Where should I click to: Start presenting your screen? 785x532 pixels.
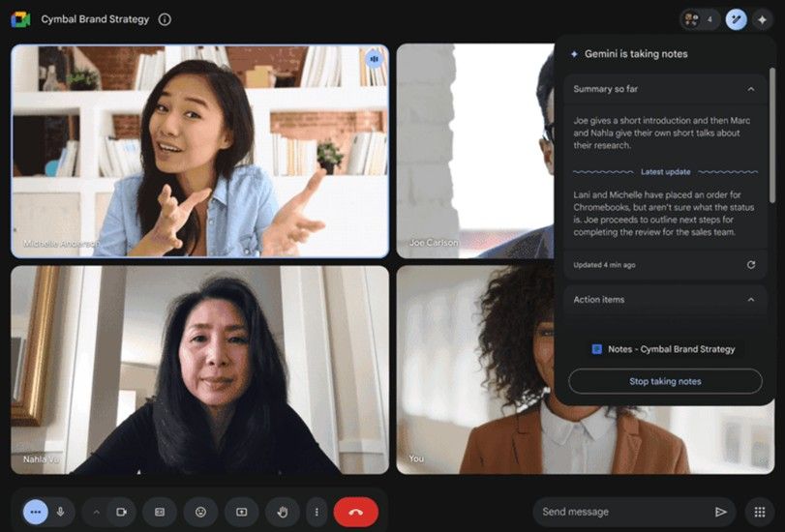click(x=242, y=512)
